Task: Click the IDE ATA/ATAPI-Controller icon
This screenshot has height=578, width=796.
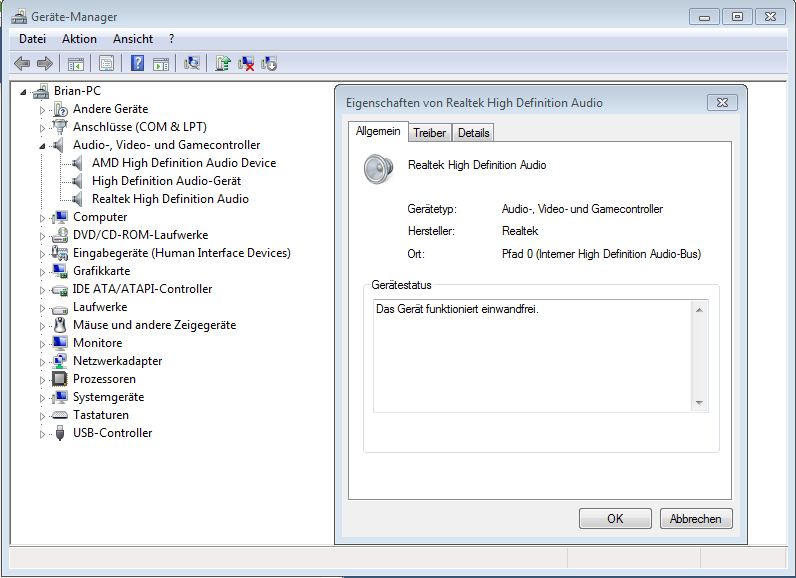Action: (60, 290)
